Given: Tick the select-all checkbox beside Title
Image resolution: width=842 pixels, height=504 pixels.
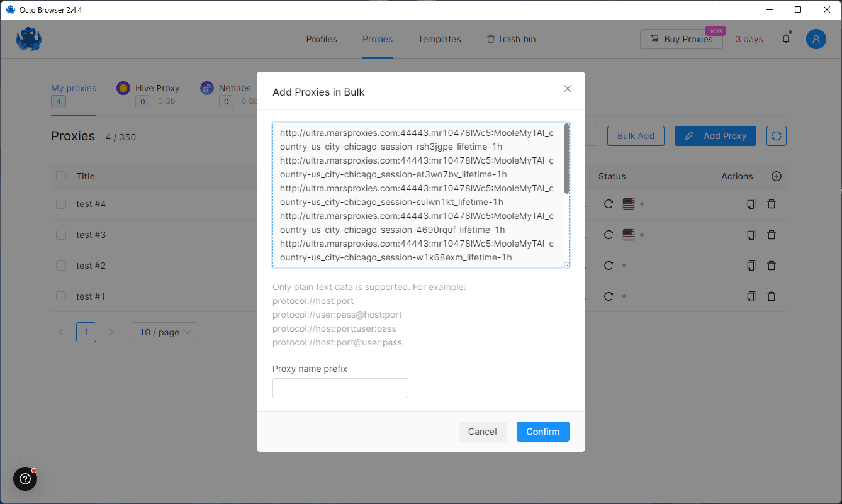Looking at the screenshot, I should (x=61, y=176).
